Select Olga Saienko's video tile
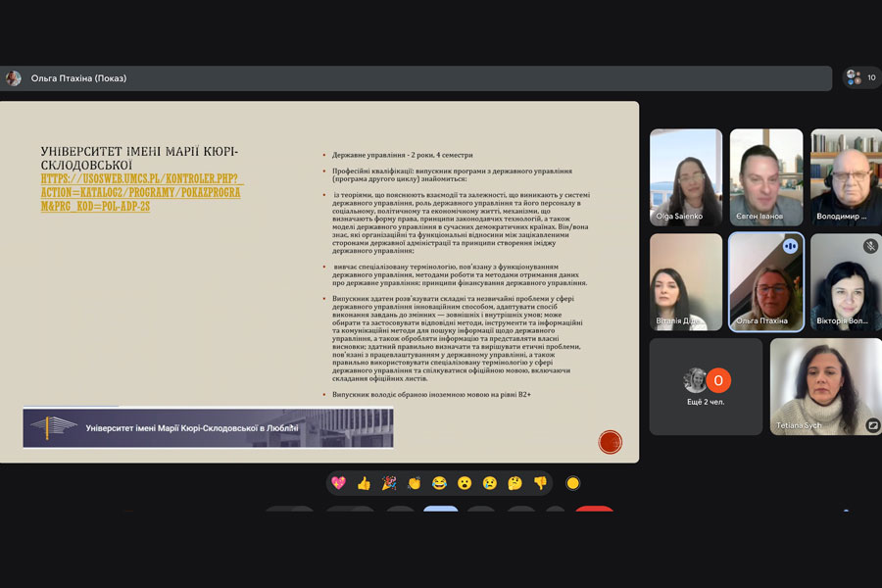882x588 pixels. tap(686, 177)
